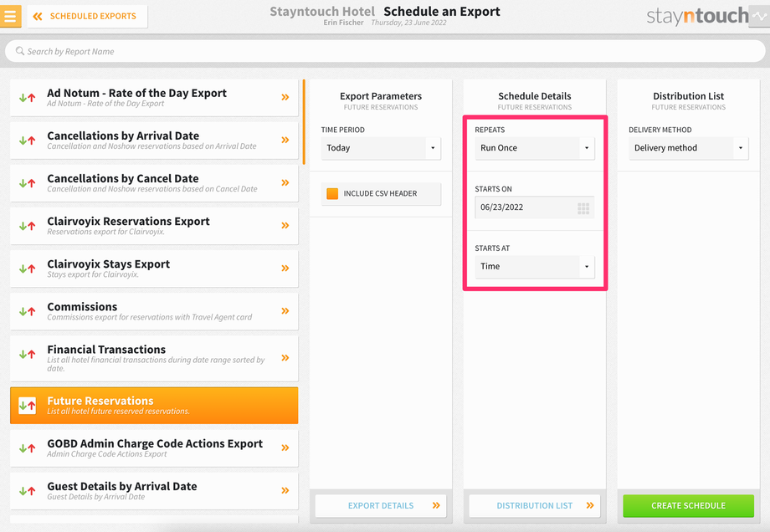Open the chevron for Guest Details by Arrival Date
The height and width of the screenshot is (532, 770).
pos(285,490)
